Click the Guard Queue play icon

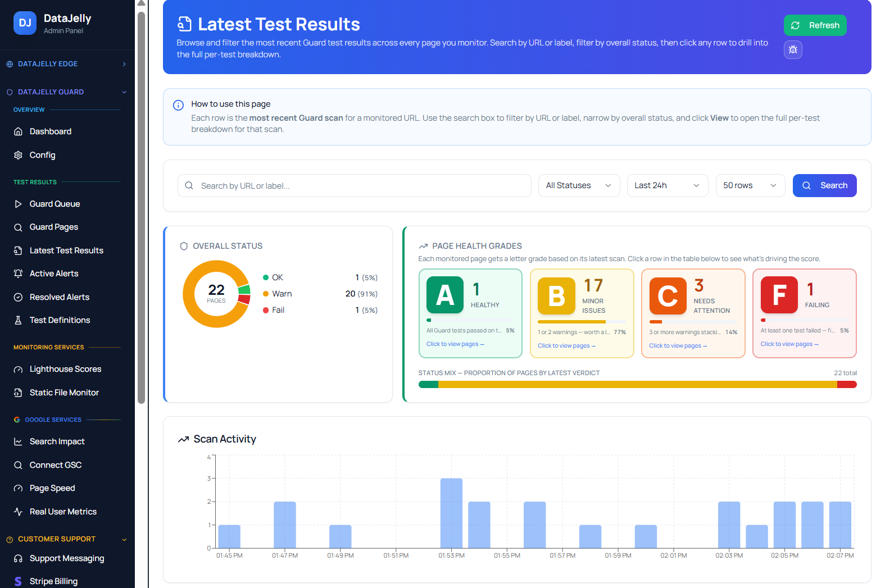click(18, 204)
